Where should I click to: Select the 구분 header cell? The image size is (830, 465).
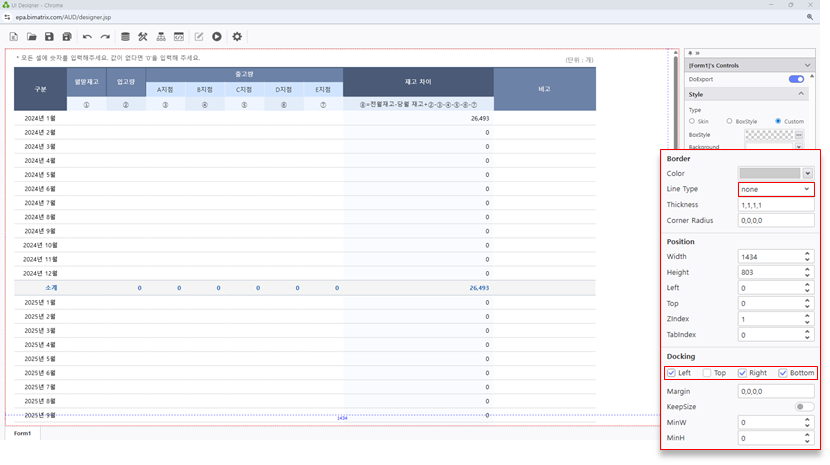point(41,89)
